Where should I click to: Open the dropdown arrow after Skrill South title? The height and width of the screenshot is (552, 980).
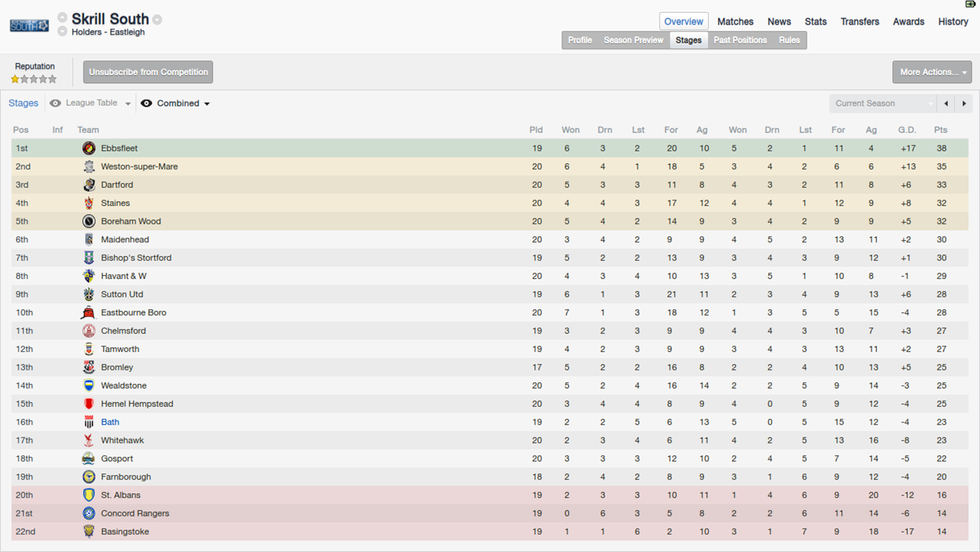tap(157, 20)
